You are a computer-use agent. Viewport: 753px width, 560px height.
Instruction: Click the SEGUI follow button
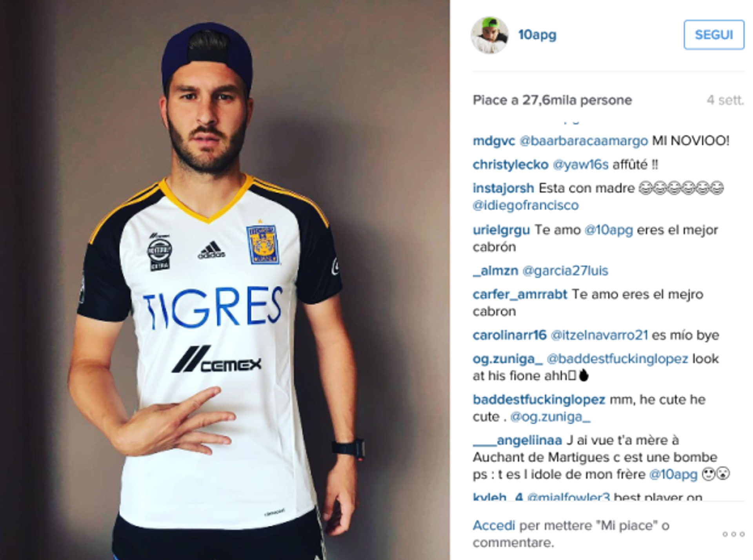[x=714, y=35]
